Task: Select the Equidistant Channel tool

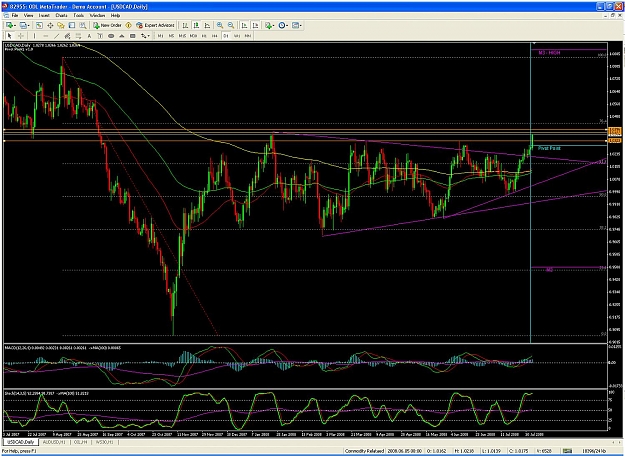Action: (x=67, y=36)
